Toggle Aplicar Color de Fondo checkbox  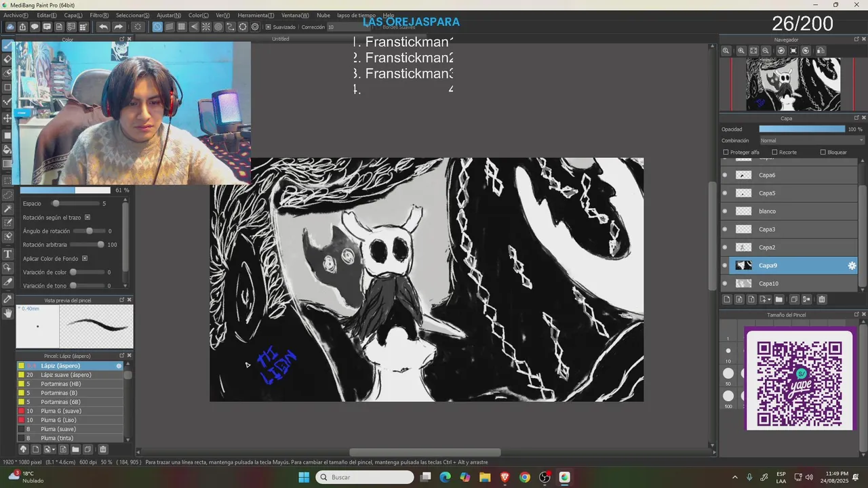85,258
